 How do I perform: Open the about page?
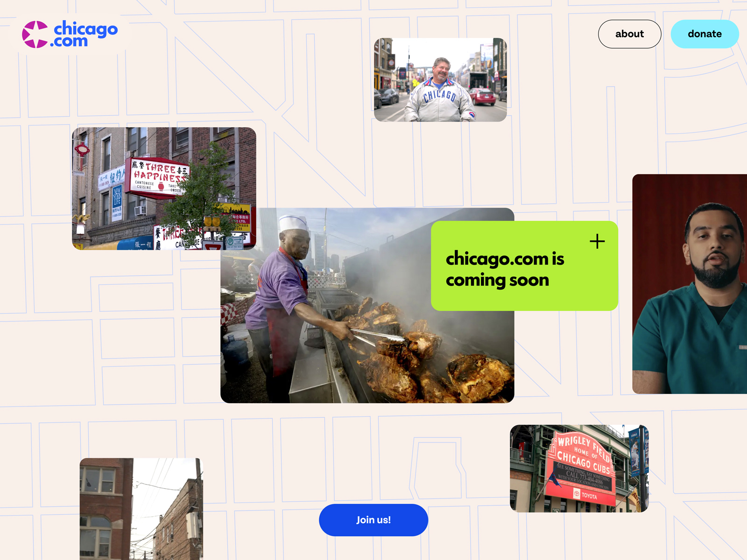[629, 34]
